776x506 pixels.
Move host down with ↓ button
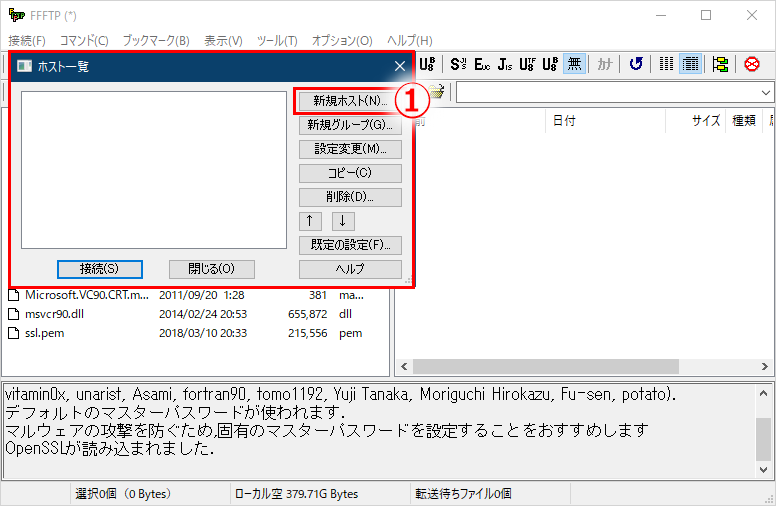343,221
